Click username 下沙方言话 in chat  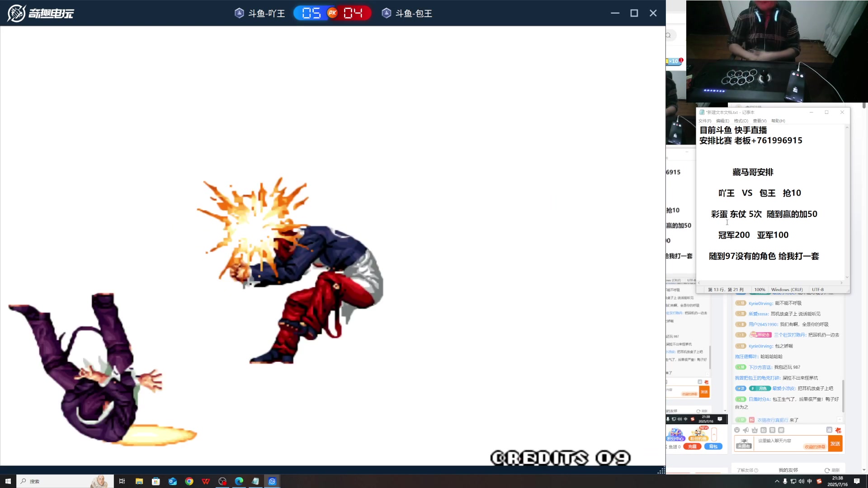point(760,367)
